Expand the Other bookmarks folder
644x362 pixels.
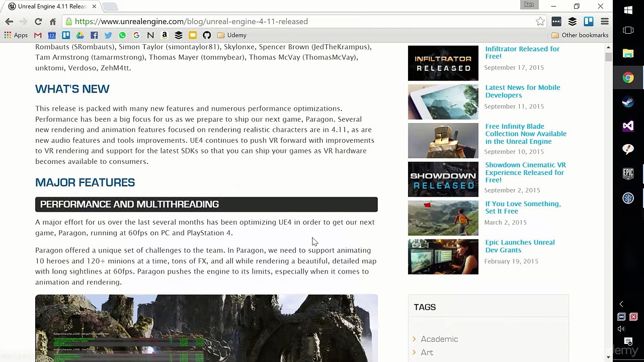click(580, 35)
